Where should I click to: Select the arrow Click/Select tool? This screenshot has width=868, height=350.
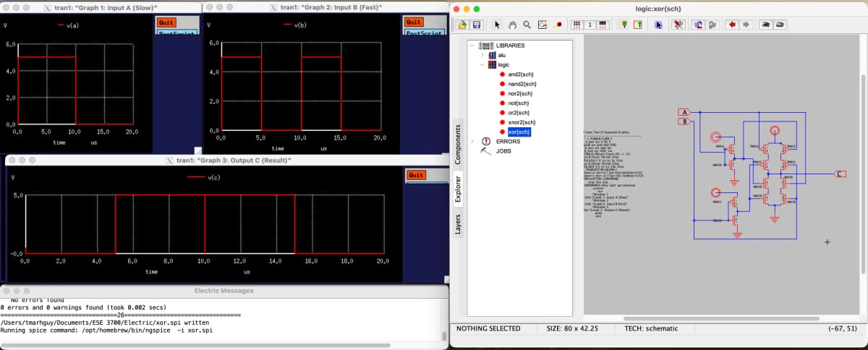click(x=498, y=25)
